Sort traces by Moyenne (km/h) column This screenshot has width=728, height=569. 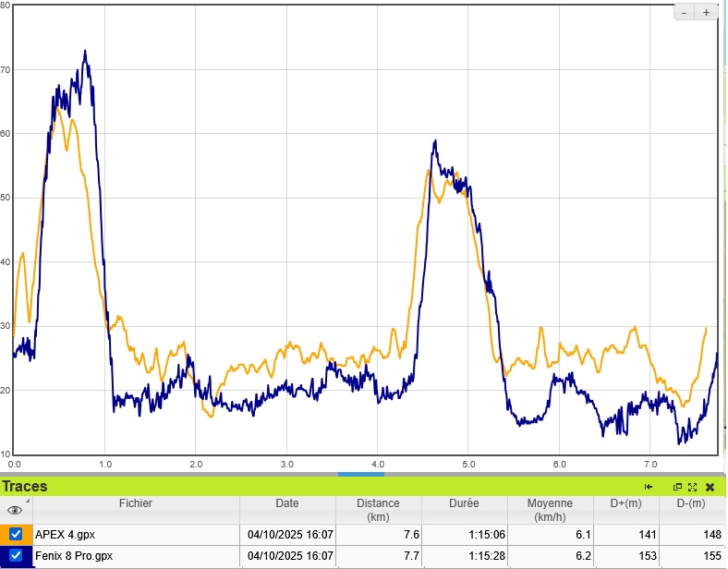[x=550, y=510]
